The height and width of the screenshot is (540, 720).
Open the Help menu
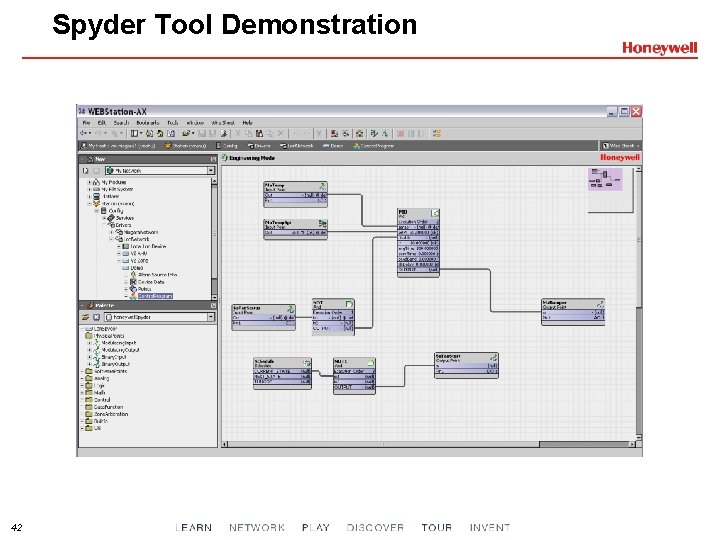248,123
